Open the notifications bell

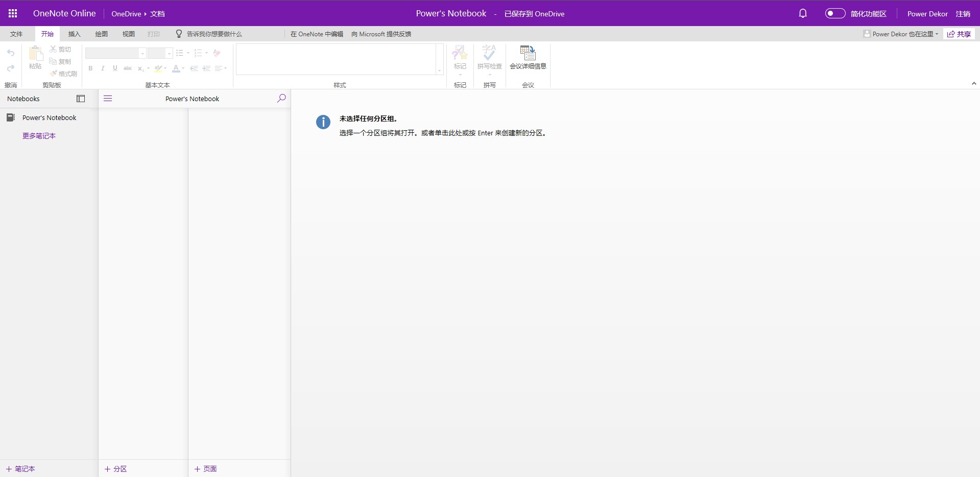click(x=803, y=13)
